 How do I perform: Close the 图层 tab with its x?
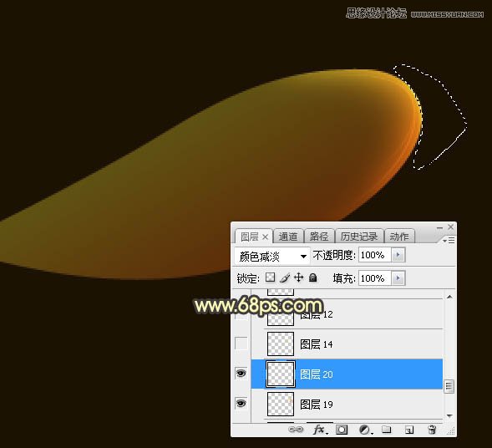(x=265, y=237)
